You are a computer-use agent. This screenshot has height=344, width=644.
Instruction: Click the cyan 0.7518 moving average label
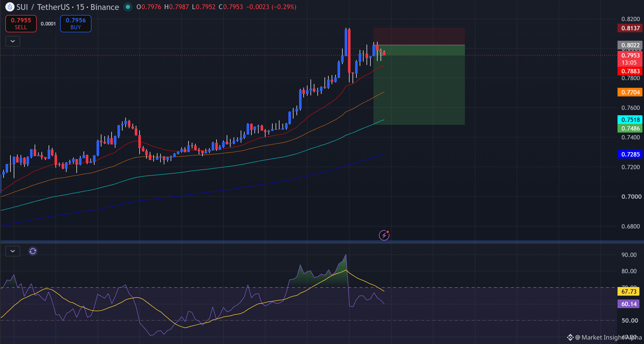[x=630, y=120]
